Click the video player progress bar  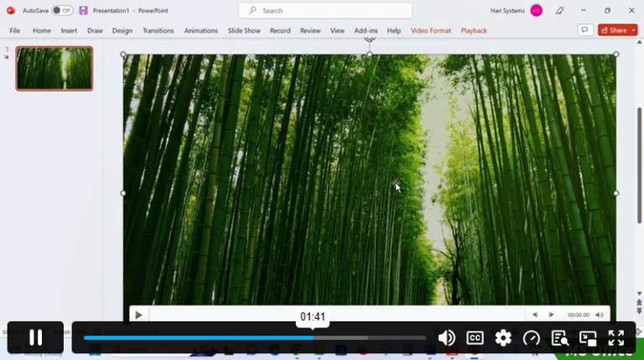(255, 338)
